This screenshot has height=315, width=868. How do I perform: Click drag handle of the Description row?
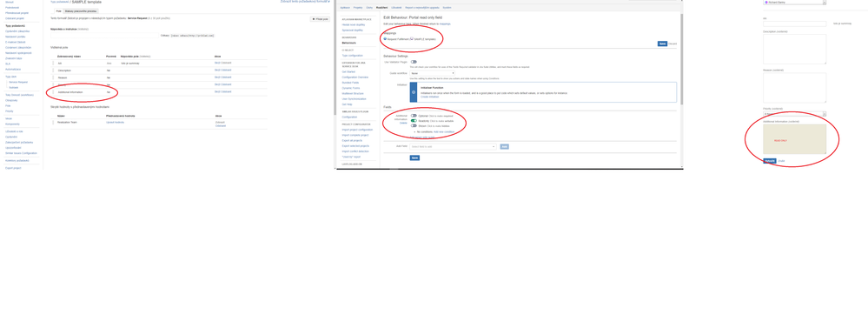click(x=54, y=70)
